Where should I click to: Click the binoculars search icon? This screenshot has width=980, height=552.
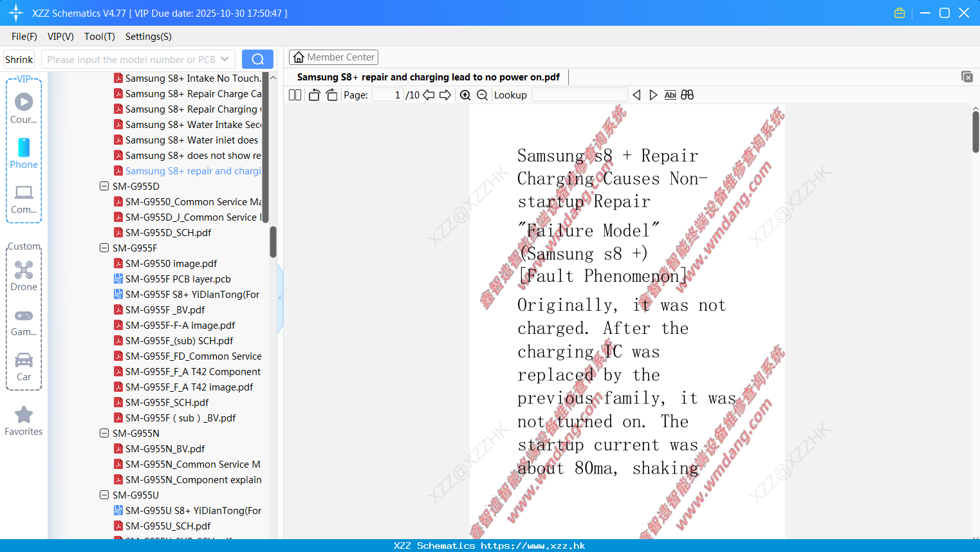[687, 95]
